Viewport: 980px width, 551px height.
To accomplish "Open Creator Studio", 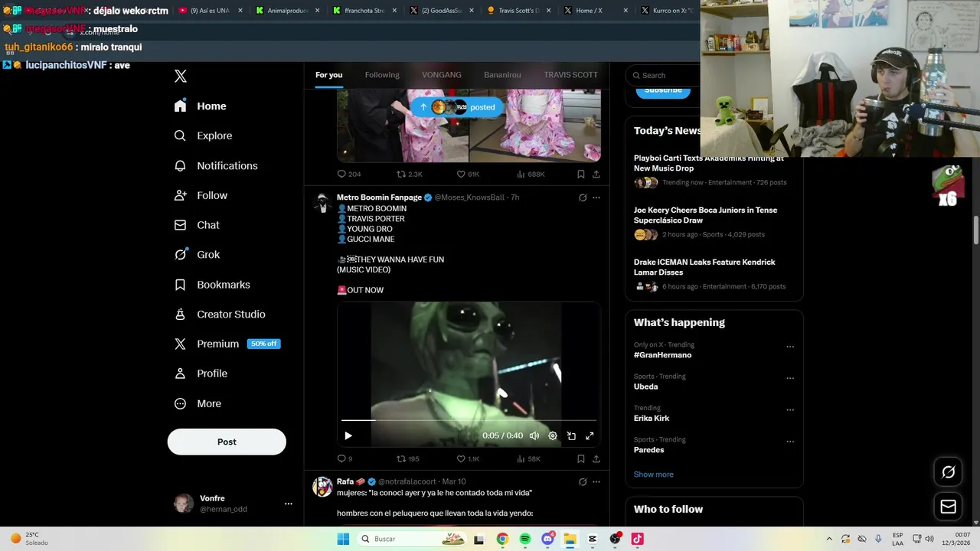I will (x=220, y=315).
